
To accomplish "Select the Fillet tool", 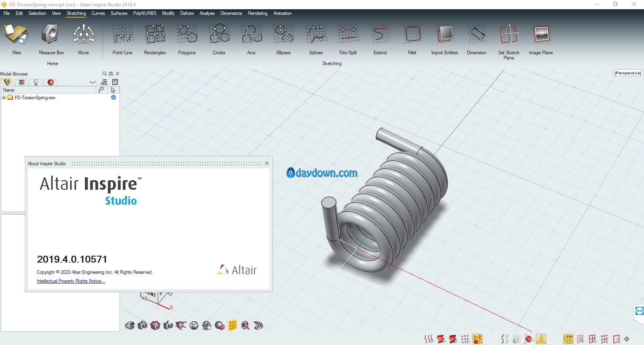I will point(412,39).
